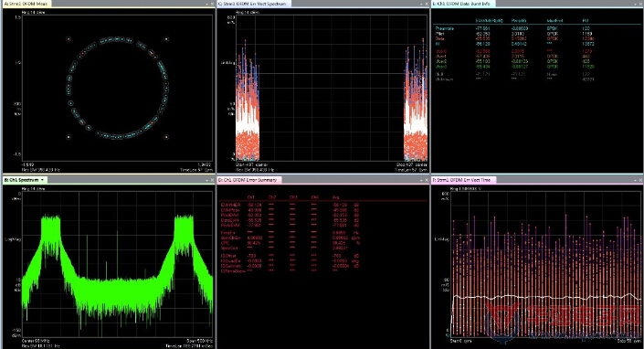Activate the E: Ch1 OFDM Data Burst Info tab
Viewport: 644px width, 349px height.
point(463,4)
